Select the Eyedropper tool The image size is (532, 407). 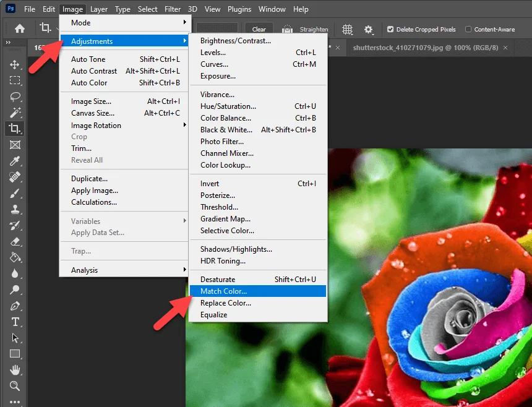coord(15,161)
